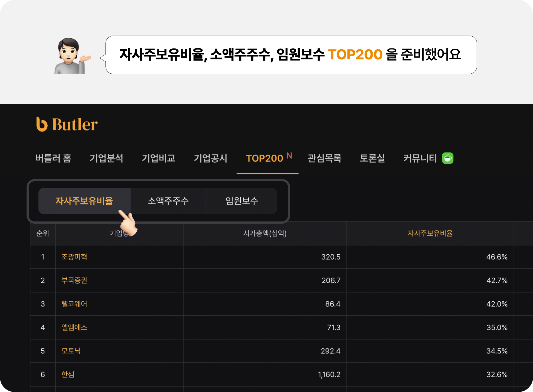Click ratio value 46.6%
This screenshot has width=533, height=392.
point(497,257)
